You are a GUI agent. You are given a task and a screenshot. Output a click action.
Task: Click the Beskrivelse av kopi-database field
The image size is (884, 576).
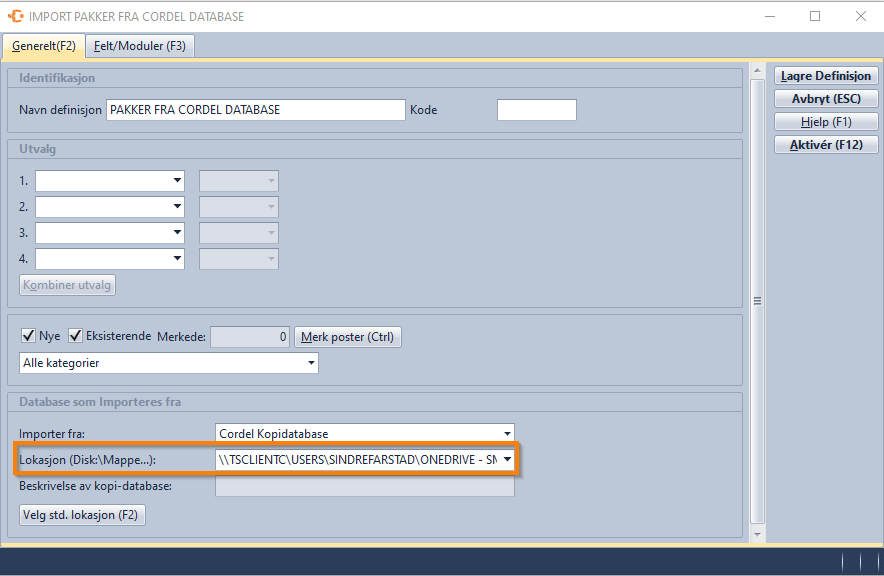(365, 486)
